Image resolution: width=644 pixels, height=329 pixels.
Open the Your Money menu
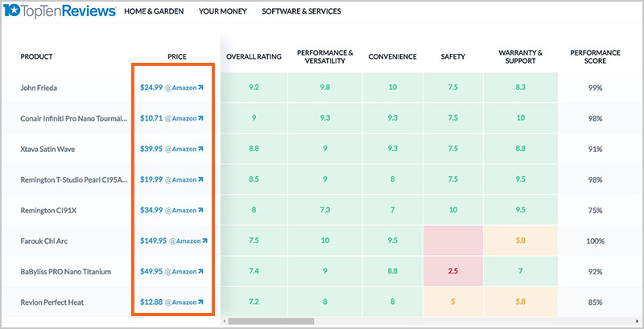coord(223,11)
